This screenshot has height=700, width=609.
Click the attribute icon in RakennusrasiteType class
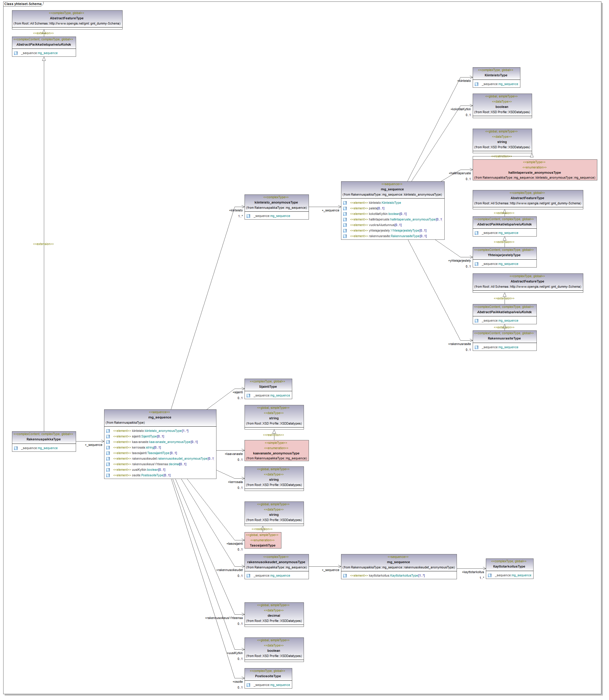click(x=477, y=347)
